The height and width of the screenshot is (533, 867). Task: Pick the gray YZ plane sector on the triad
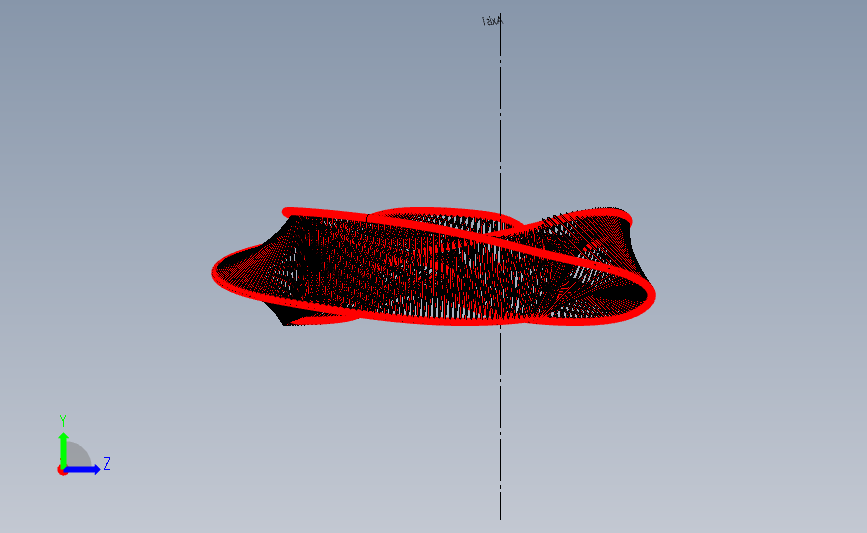click(x=77, y=456)
